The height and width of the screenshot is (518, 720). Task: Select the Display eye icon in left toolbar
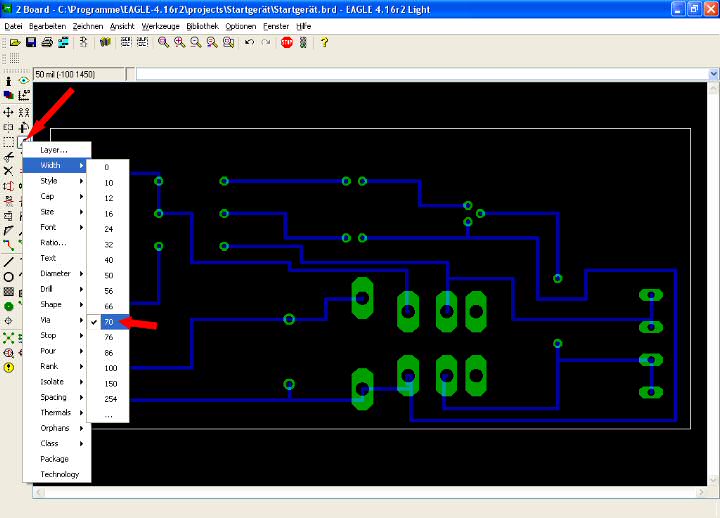click(x=23, y=81)
